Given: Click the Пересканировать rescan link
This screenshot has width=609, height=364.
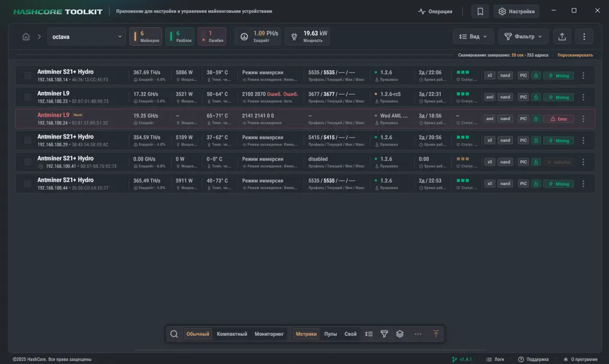Looking at the screenshot, I should click(x=575, y=55).
